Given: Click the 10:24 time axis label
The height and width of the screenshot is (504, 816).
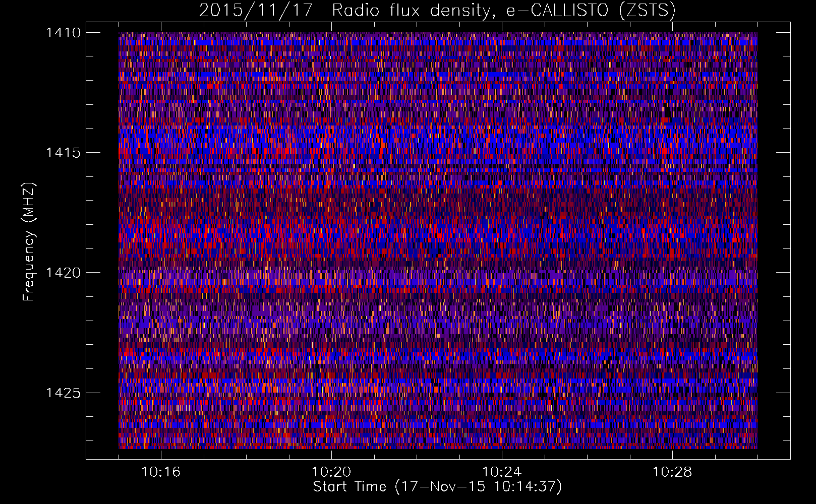Looking at the screenshot, I should pyautogui.click(x=502, y=472).
